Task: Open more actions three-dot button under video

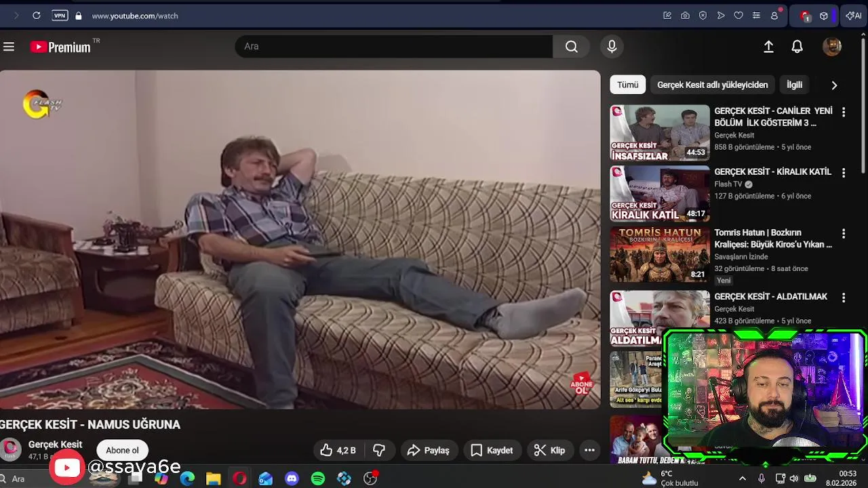Action: [x=589, y=450]
